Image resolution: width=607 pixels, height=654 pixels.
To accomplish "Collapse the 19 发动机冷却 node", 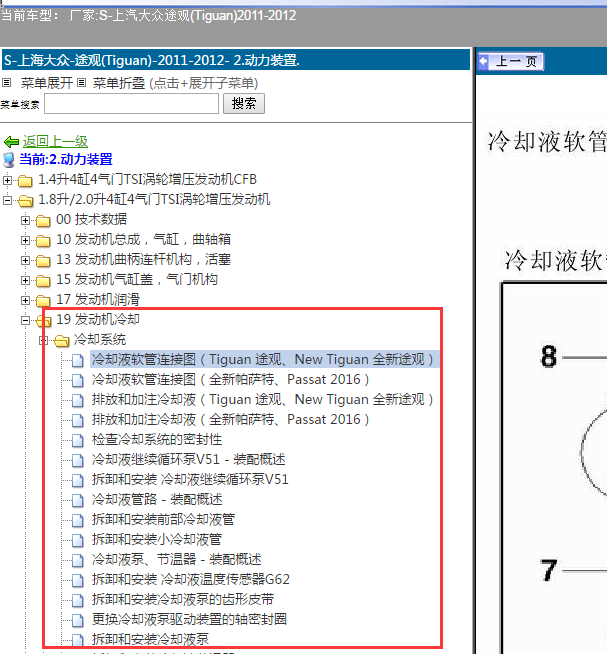I will pyautogui.click(x=25, y=321).
